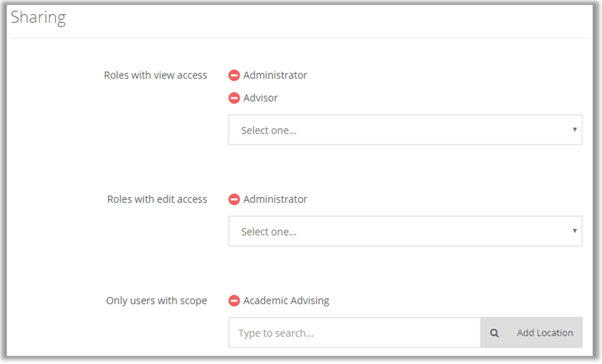Click the 'Roles with edit access' label

pos(157,200)
